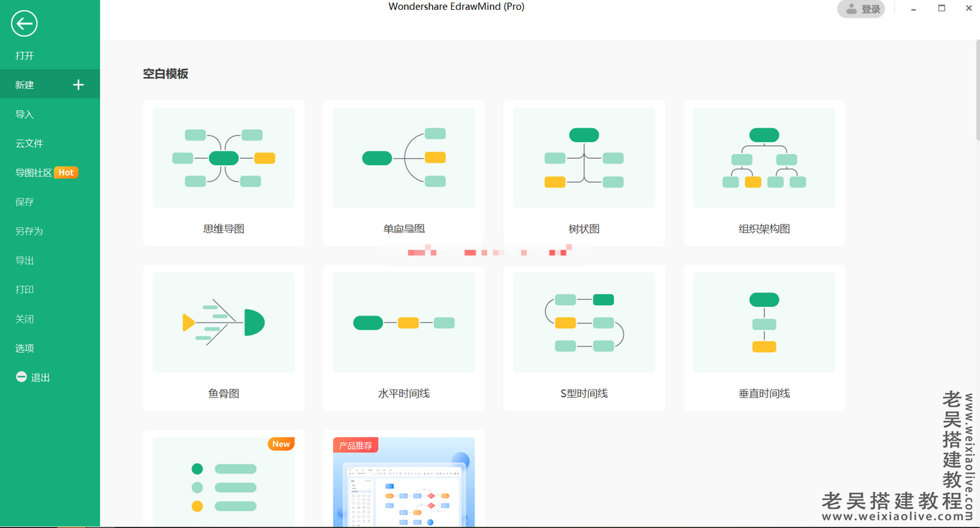Click the back arrow icon
Viewport: 980px width, 528px height.
24,24
